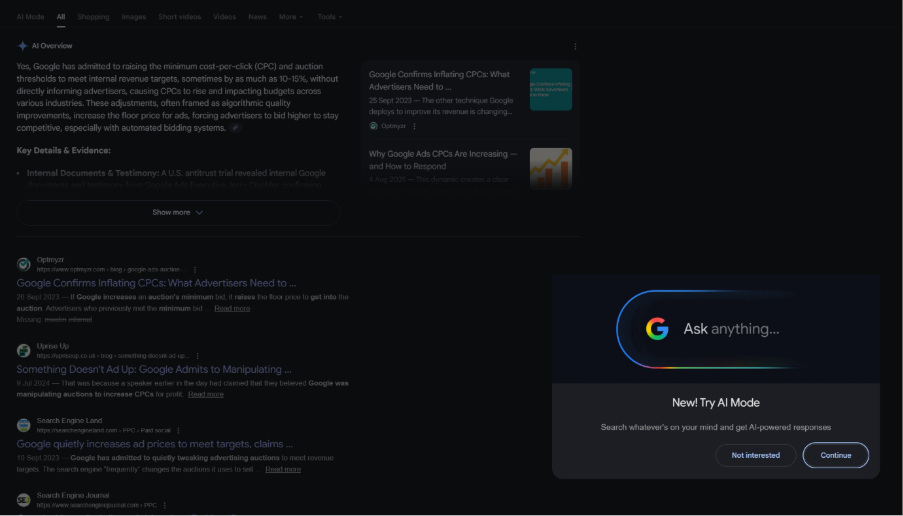Click the 'New! Try AI Mode' heading

coord(716,403)
